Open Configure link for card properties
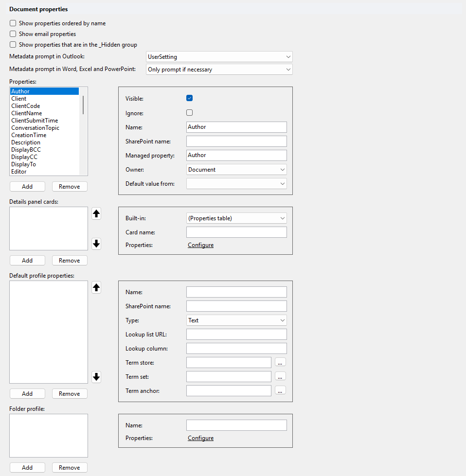This screenshot has width=466, height=476. (x=200, y=245)
